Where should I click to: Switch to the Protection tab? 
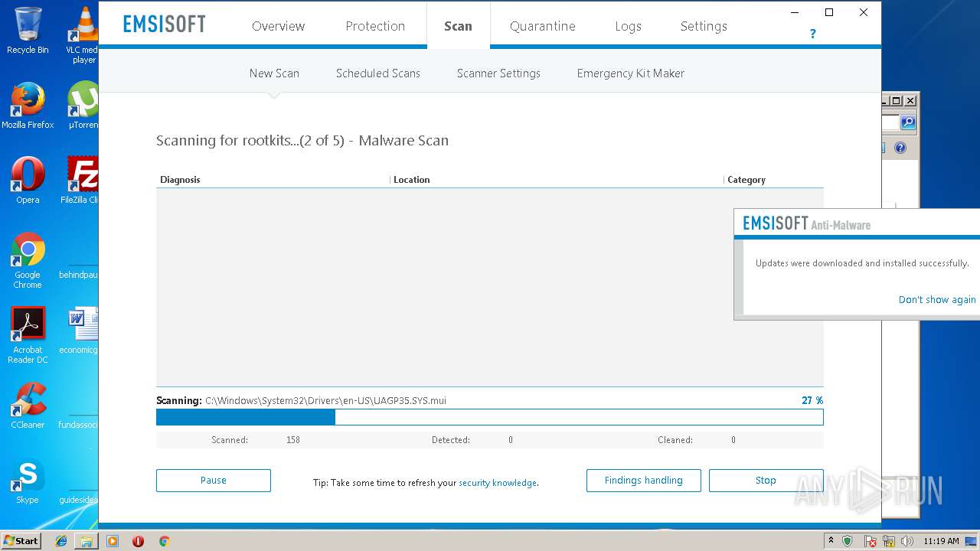[x=375, y=26]
